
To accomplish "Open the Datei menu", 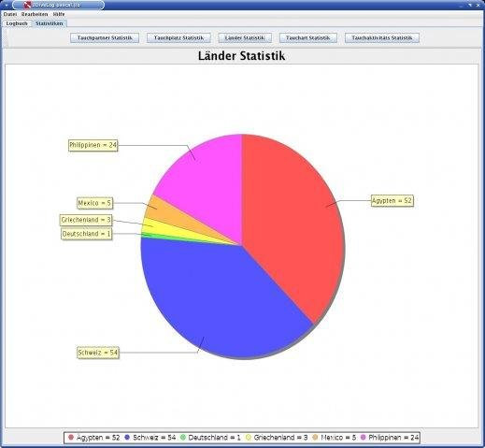I will [10, 14].
